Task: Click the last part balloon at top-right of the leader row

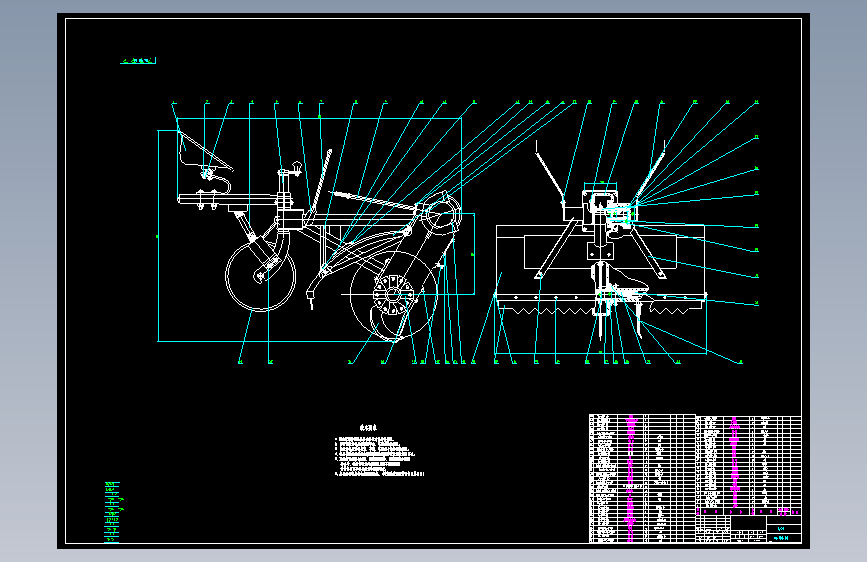Action: pos(756,102)
